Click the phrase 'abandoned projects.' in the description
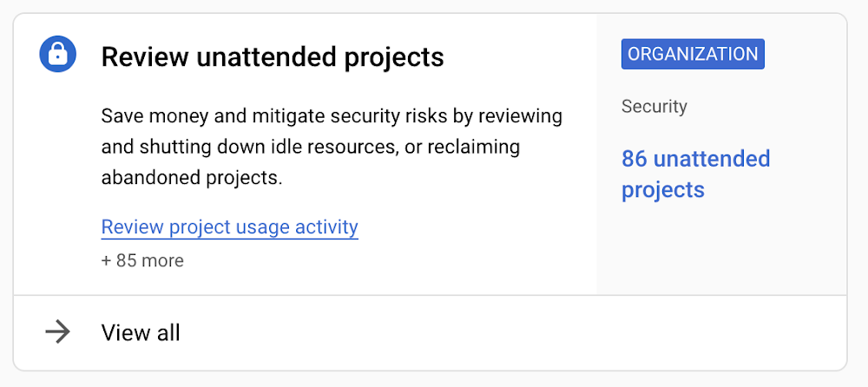This screenshot has height=387, width=868. (191, 178)
